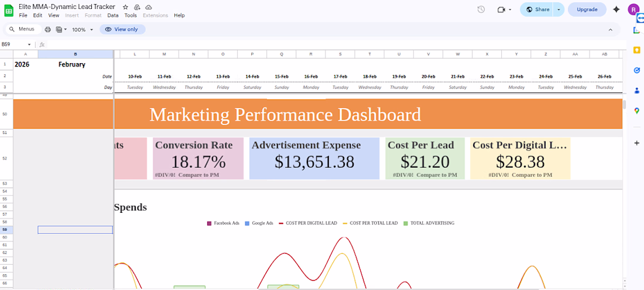Check the cloud document status icon
The width and height of the screenshot is (644, 290).
(149, 7)
